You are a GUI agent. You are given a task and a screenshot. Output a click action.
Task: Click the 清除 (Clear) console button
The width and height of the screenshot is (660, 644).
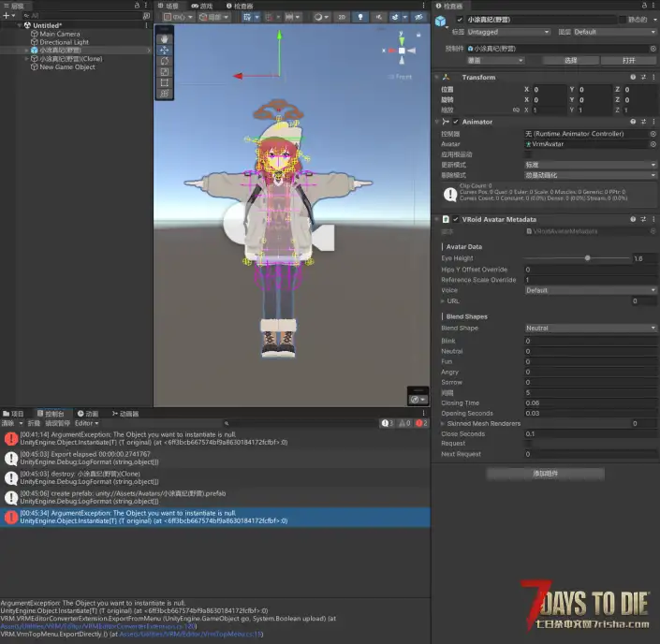pos(7,423)
